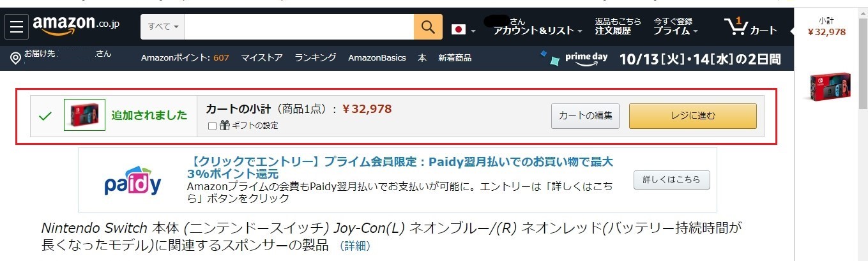Click the カートの編集 button

[586, 116]
